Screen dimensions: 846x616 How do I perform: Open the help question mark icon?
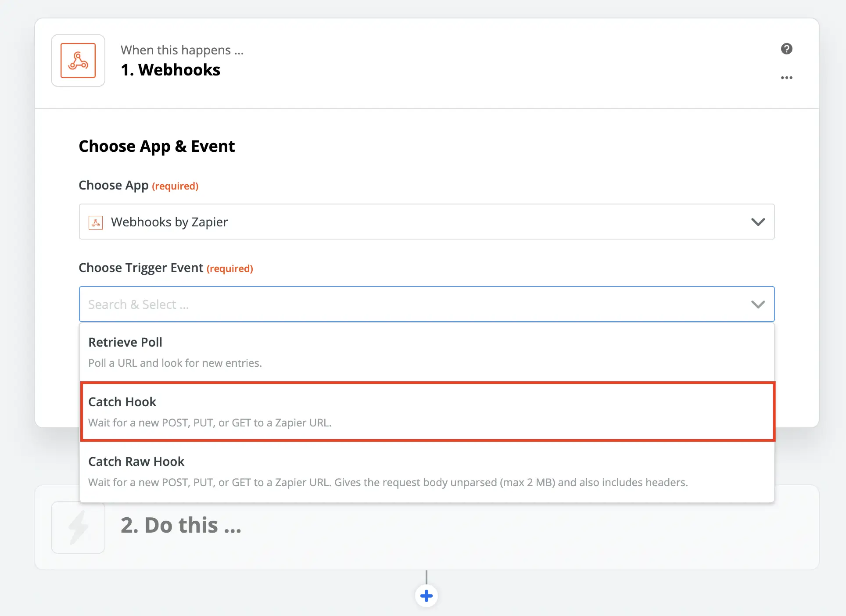pyautogui.click(x=787, y=49)
